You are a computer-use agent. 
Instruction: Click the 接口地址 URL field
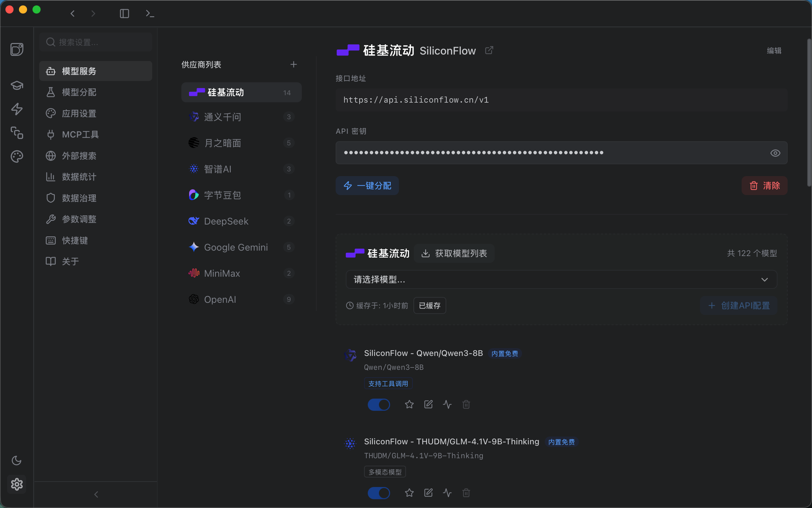point(561,100)
